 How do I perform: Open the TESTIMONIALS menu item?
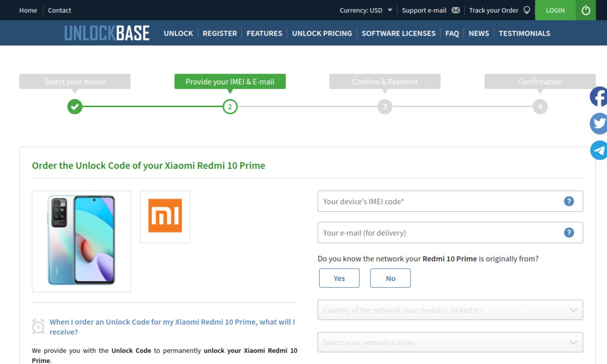[524, 33]
